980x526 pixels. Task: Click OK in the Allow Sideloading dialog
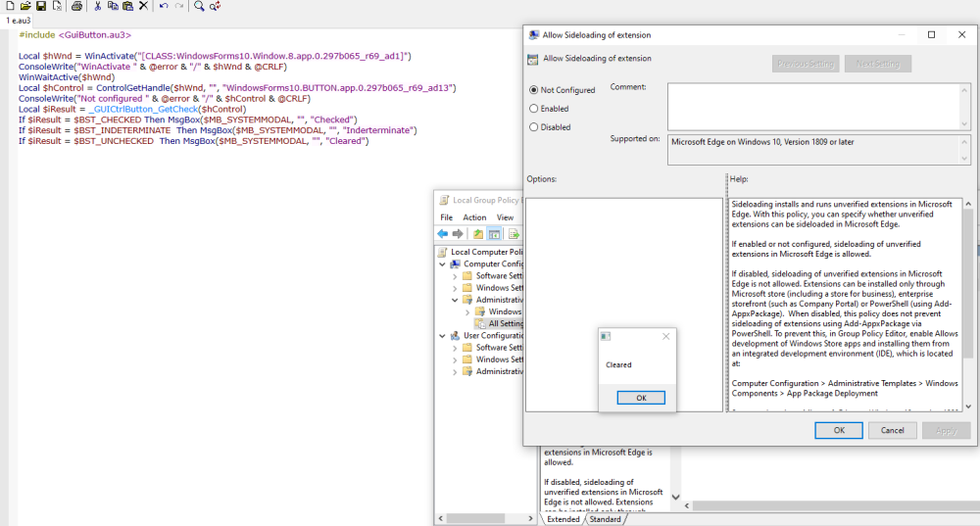tap(839, 430)
